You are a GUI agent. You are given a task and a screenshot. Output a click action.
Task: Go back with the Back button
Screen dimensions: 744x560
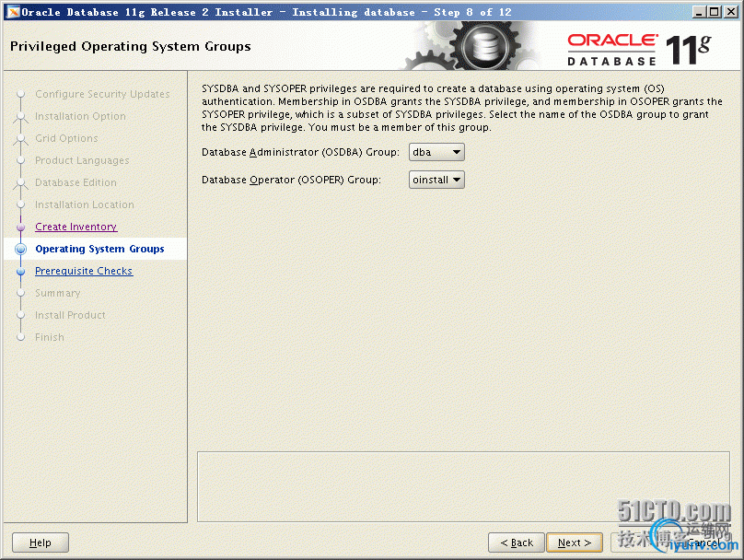tap(517, 542)
